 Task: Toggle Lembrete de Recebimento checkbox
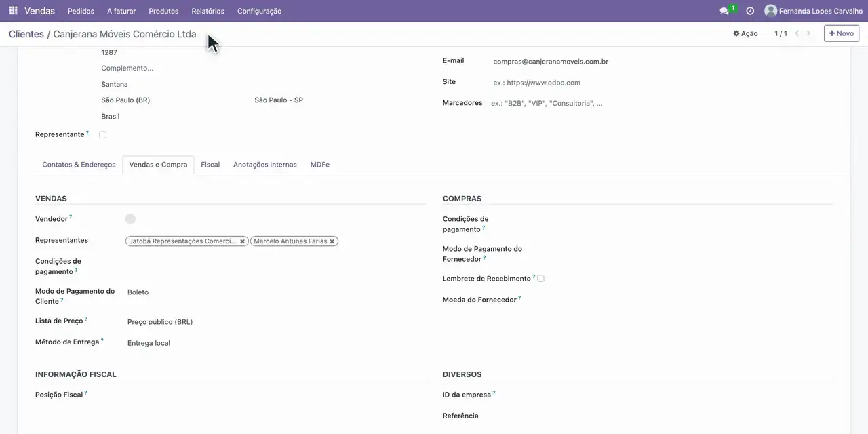(x=540, y=279)
